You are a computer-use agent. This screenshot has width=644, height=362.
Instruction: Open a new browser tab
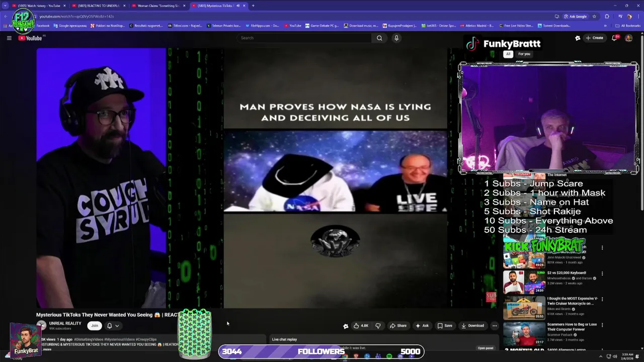253,6
